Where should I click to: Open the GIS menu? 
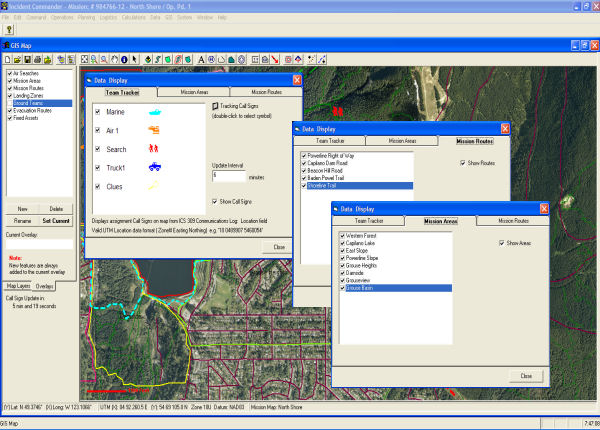(x=168, y=18)
